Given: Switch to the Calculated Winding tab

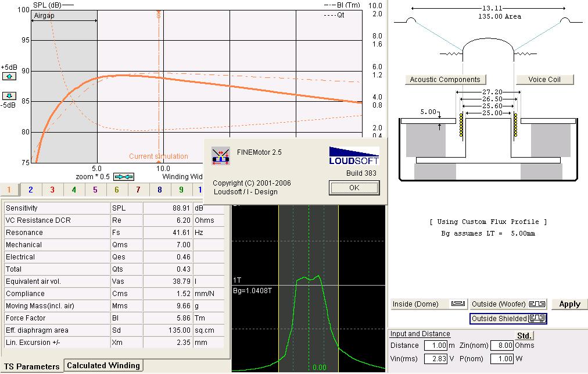Looking at the screenshot, I should (x=103, y=365).
